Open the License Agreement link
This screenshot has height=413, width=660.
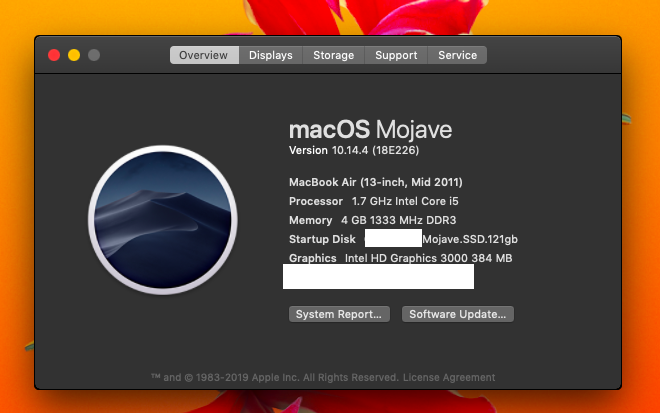pos(449,377)
